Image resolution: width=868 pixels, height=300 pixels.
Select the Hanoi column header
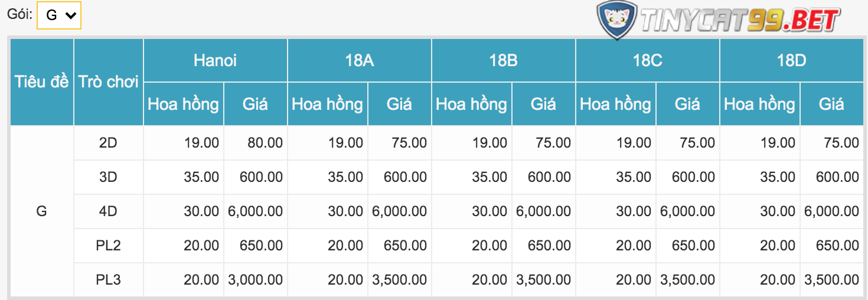tap(215, 60)
